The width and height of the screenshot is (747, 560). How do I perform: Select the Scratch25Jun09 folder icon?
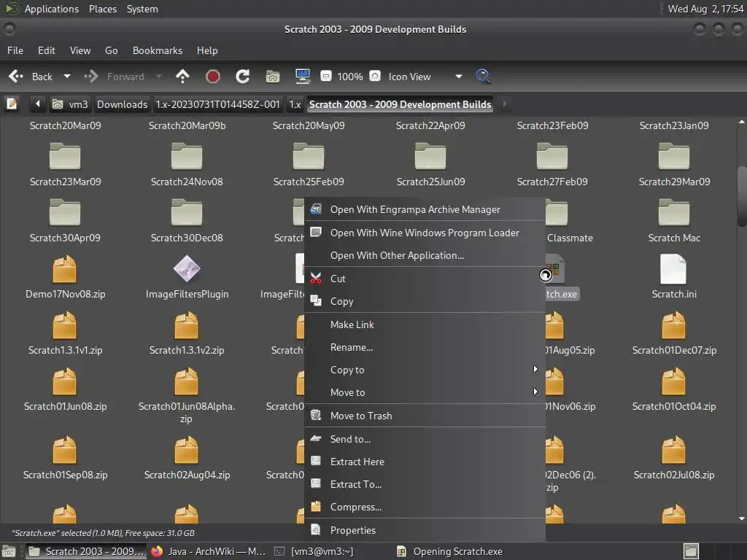click(x=430, y=156)
